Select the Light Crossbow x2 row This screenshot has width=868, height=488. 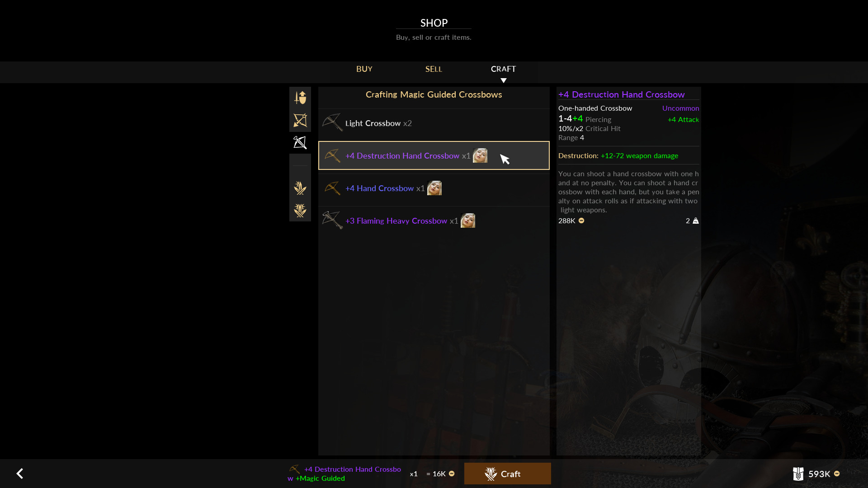(434, 123)
